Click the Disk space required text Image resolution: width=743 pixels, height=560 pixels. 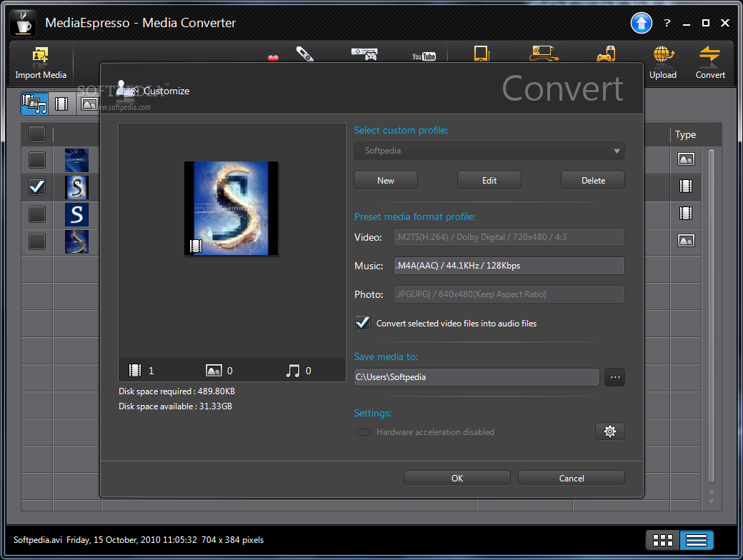click(x=176, y=391)
